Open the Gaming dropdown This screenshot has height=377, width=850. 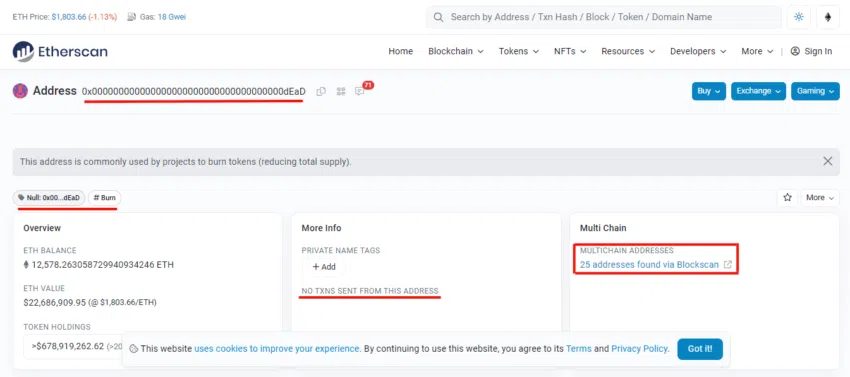(815, 91)
